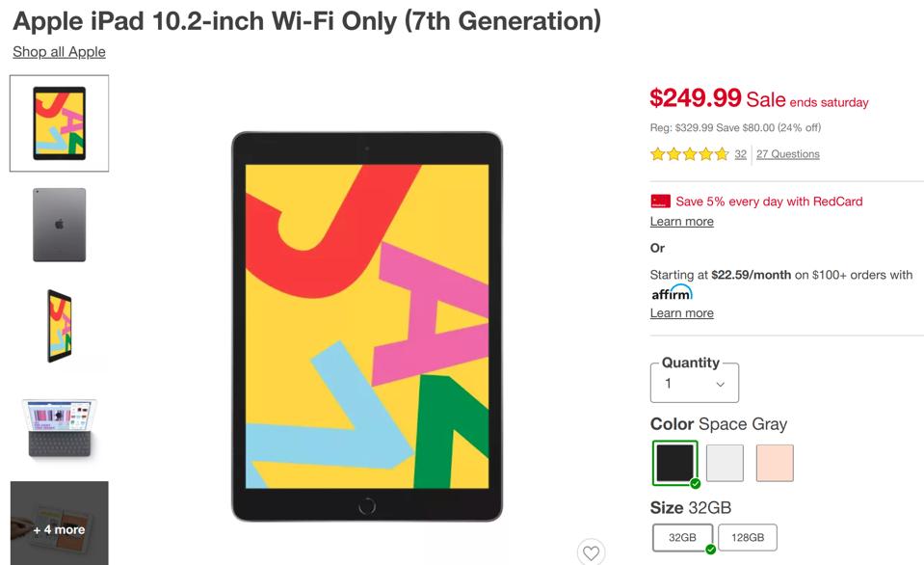The height and width of the screenshot is (565, 924).
Task: Click the RedCard icon
Action: point(660,202)
